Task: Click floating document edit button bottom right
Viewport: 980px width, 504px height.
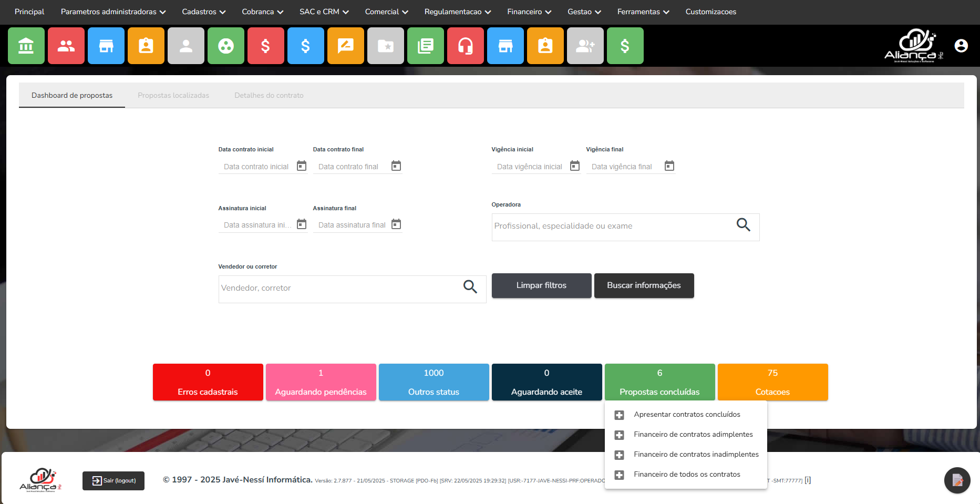Action: (957, 480)
